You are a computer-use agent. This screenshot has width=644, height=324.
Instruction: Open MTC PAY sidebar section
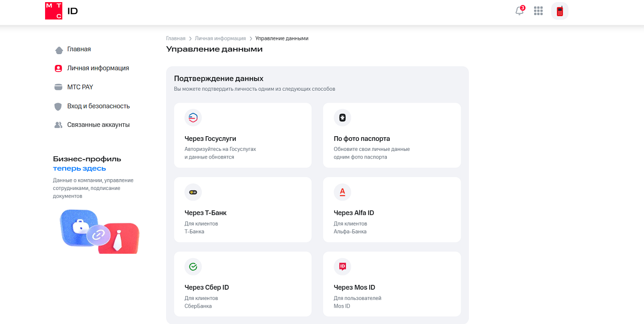click(80, 87)
